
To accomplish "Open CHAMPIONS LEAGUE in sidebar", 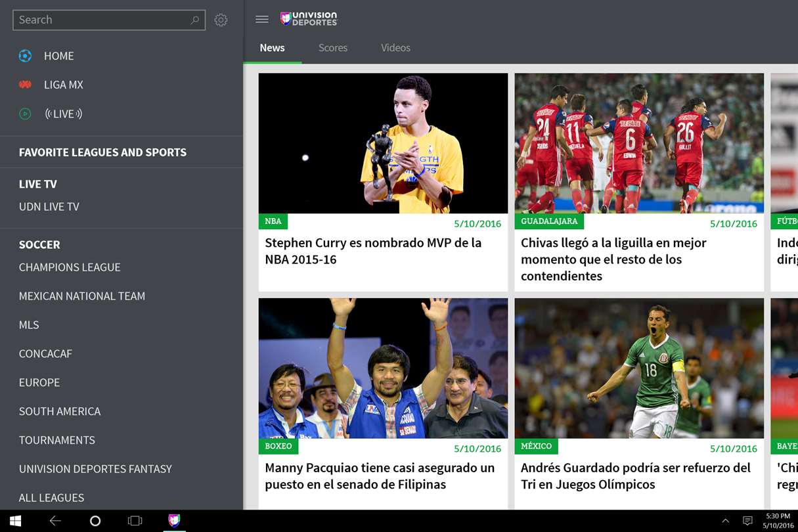I will [x=70, y=267].
